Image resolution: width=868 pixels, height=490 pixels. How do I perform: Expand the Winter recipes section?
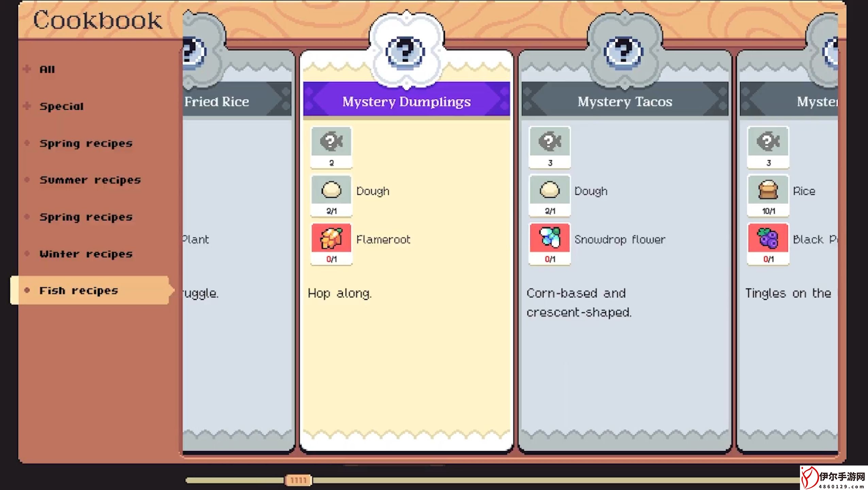(85, 254)
